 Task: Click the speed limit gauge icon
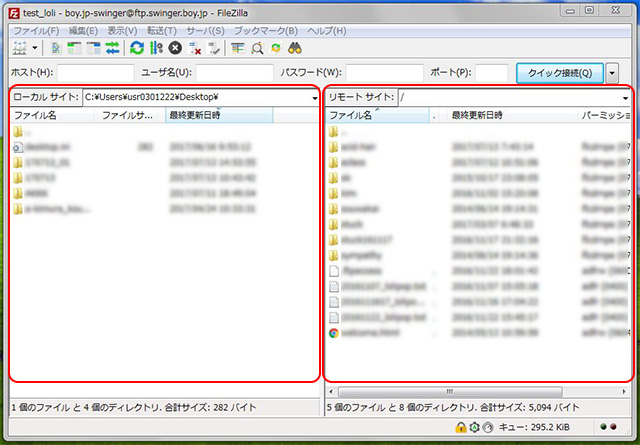488,427
